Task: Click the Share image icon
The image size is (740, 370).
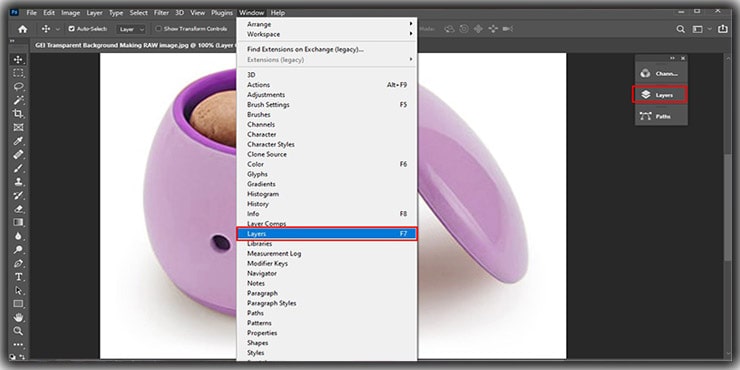Action: tap(723, 29)
